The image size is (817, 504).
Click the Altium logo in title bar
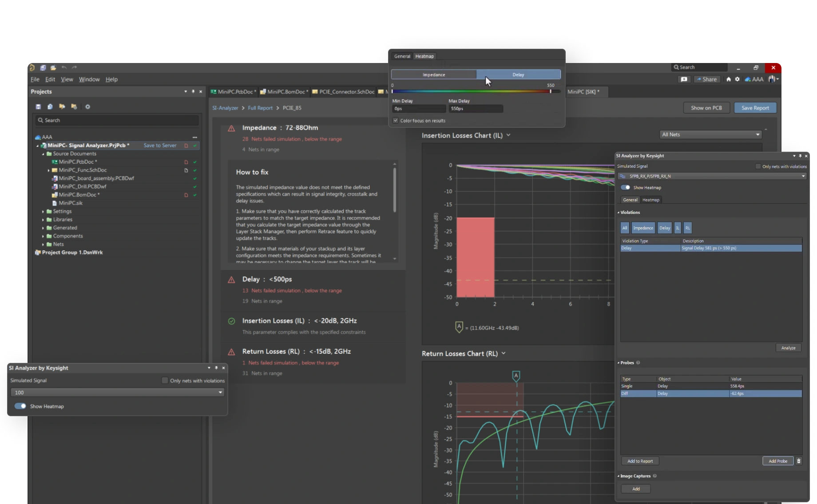32,68
